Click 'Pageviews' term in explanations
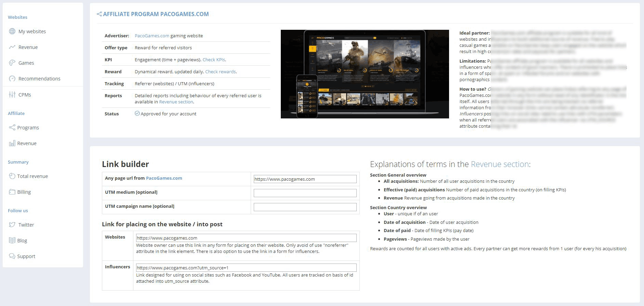The image size is (644, 306). point(395,239)
